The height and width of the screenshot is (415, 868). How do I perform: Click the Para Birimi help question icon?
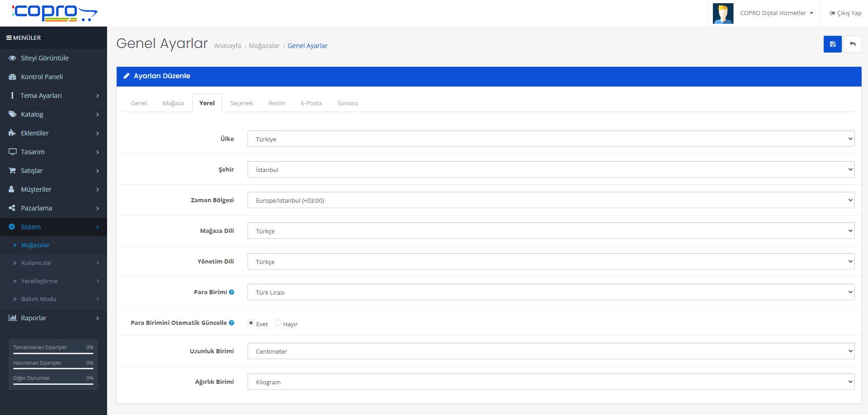click(x=232, y=292)
